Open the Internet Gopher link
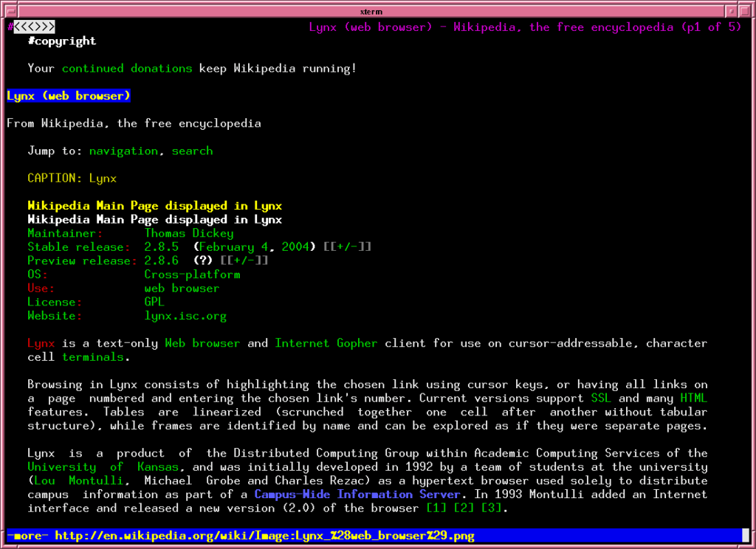 326,344
